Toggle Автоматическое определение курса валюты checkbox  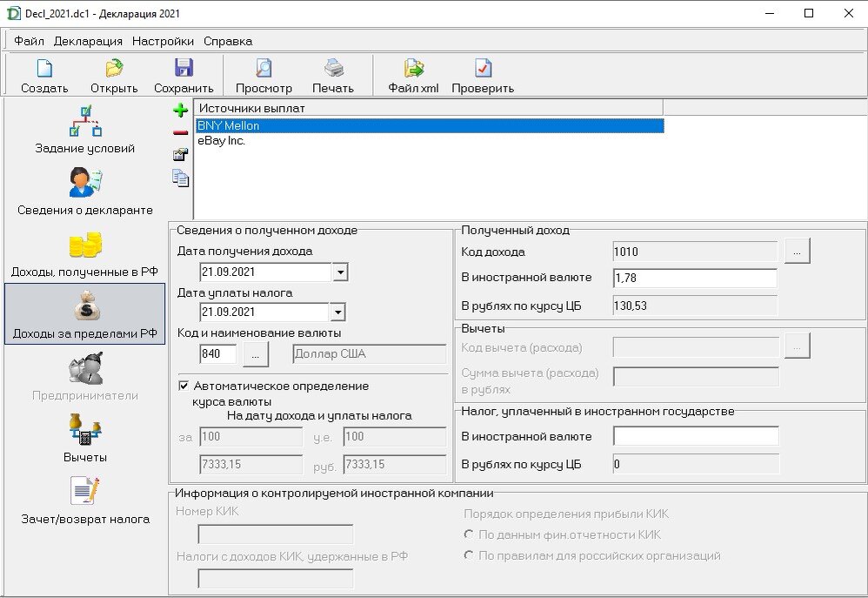184,386
